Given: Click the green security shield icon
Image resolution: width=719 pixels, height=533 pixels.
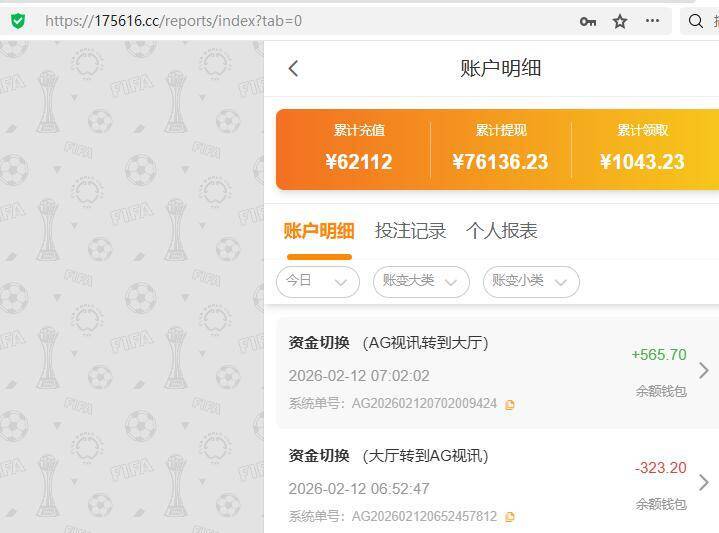Looking at the screenshot, I should [18, 20].
